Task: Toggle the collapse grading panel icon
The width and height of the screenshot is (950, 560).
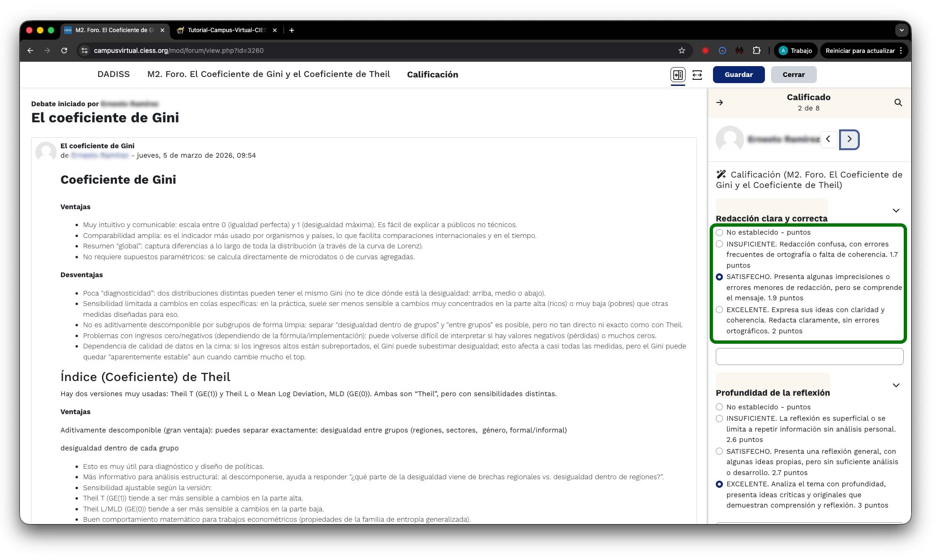Action: click(x=678, y=75)
